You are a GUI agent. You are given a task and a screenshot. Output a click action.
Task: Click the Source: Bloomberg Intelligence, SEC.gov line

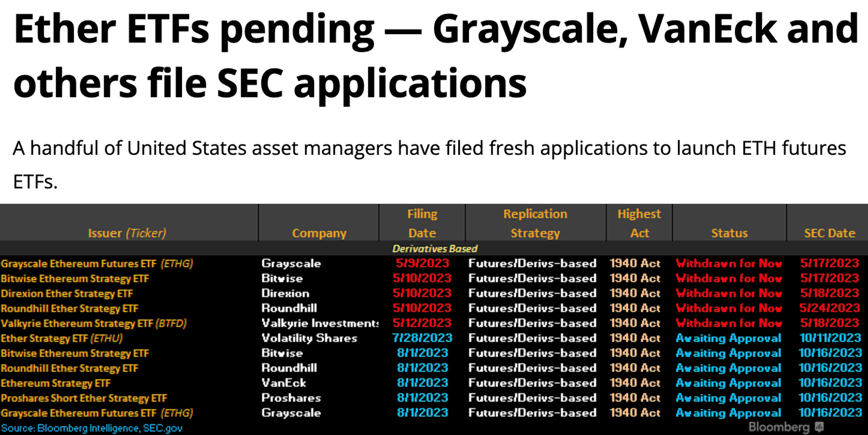(x=92, y=428)
